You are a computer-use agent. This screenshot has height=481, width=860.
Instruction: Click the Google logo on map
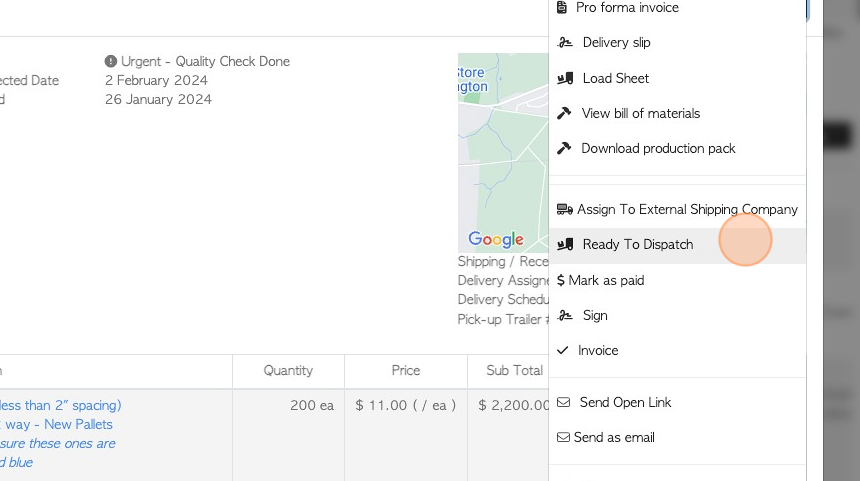click(496, 239)
